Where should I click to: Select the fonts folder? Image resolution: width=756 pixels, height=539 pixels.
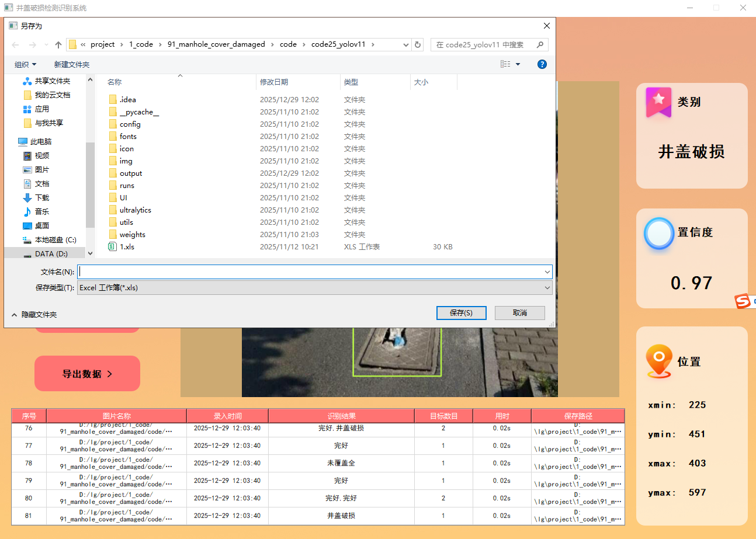[122, 136]
